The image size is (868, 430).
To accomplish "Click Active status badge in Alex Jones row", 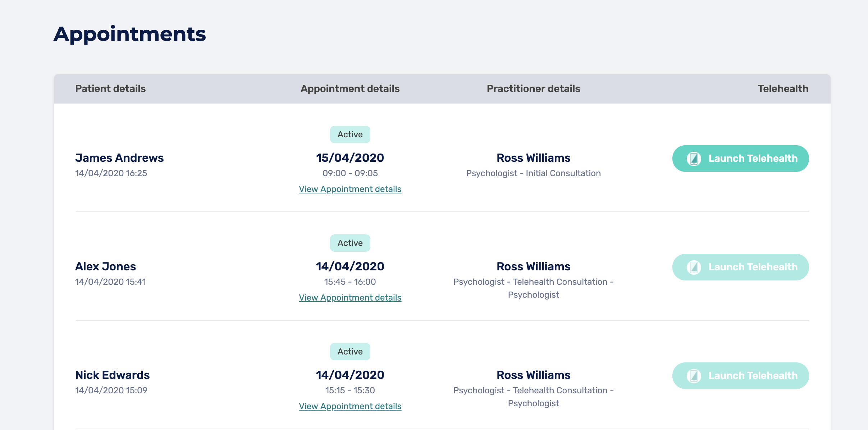I will [x=350, y=243].
